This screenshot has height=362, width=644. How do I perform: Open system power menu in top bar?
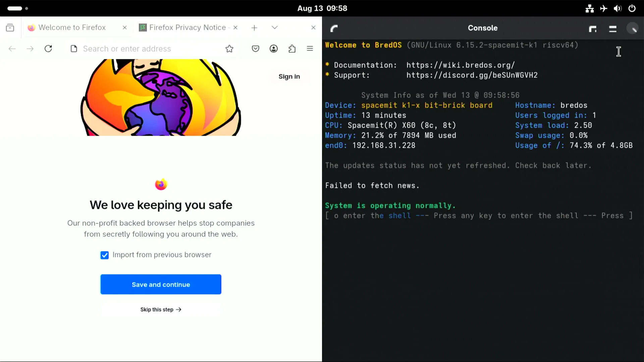(x=632, y=8)
